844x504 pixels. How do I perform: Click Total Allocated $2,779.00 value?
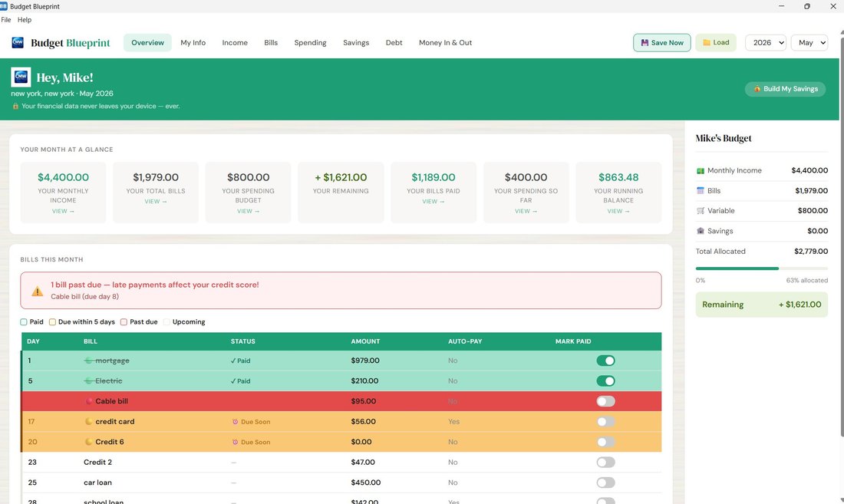(x=811, y=251)
